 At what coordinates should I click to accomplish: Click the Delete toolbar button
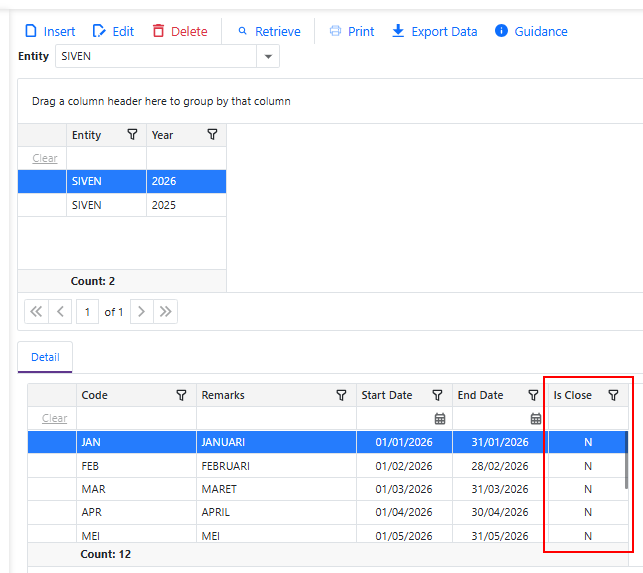[x=180, y=31]
